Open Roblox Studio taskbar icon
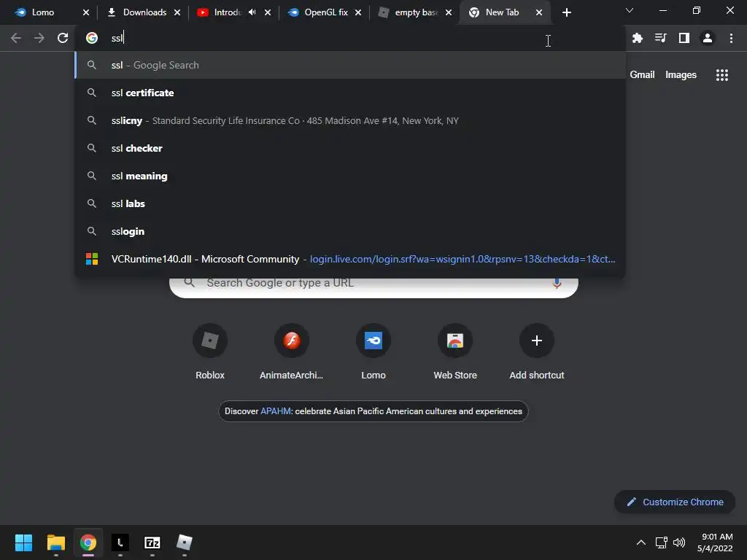 point(185,542)
